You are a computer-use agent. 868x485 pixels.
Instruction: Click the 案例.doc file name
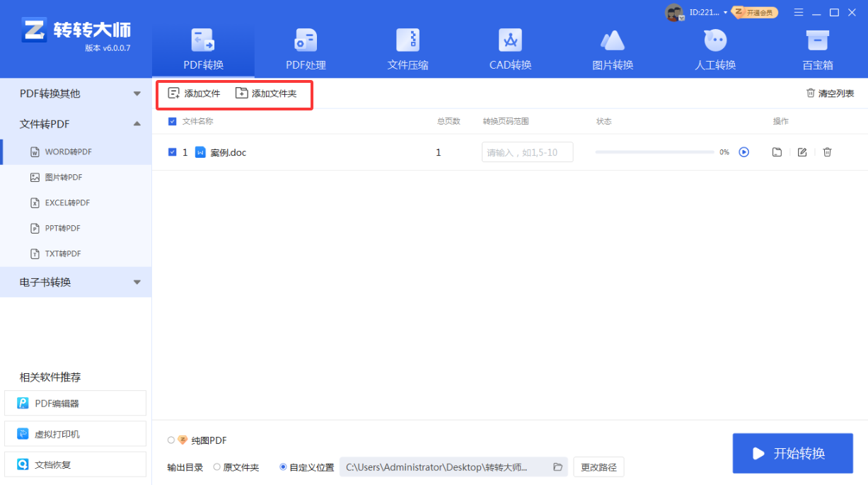(228, 152)
